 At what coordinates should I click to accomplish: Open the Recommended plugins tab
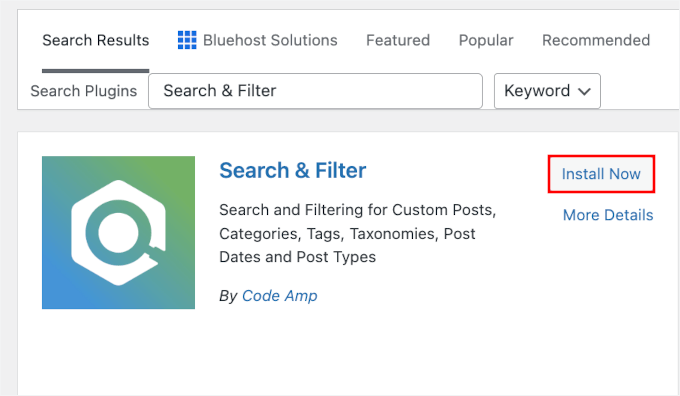[x=596, y=40]
